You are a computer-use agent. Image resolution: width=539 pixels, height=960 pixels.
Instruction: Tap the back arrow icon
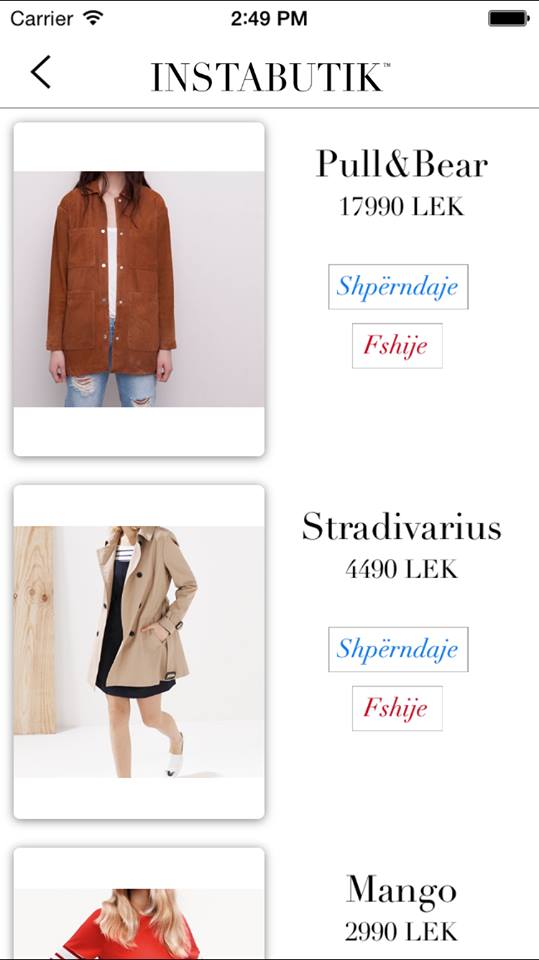40,72
